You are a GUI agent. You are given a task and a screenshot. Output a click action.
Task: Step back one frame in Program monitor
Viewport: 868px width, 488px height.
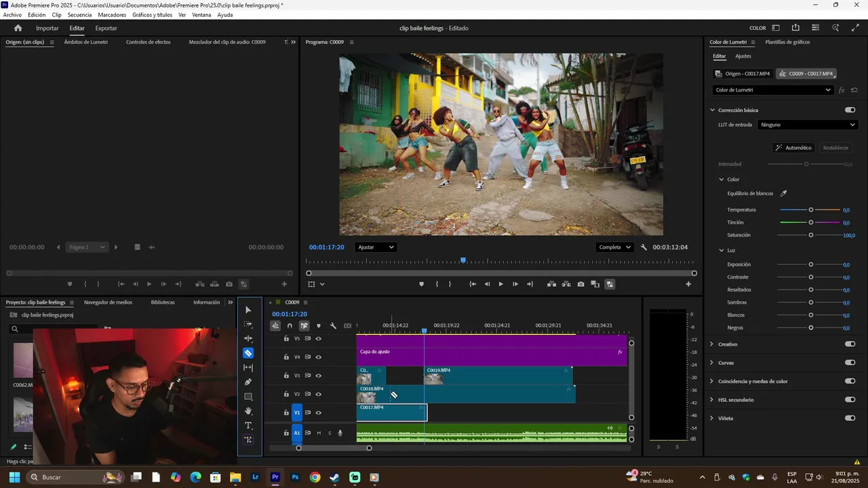pyautogui.click(x=487, y=284)
